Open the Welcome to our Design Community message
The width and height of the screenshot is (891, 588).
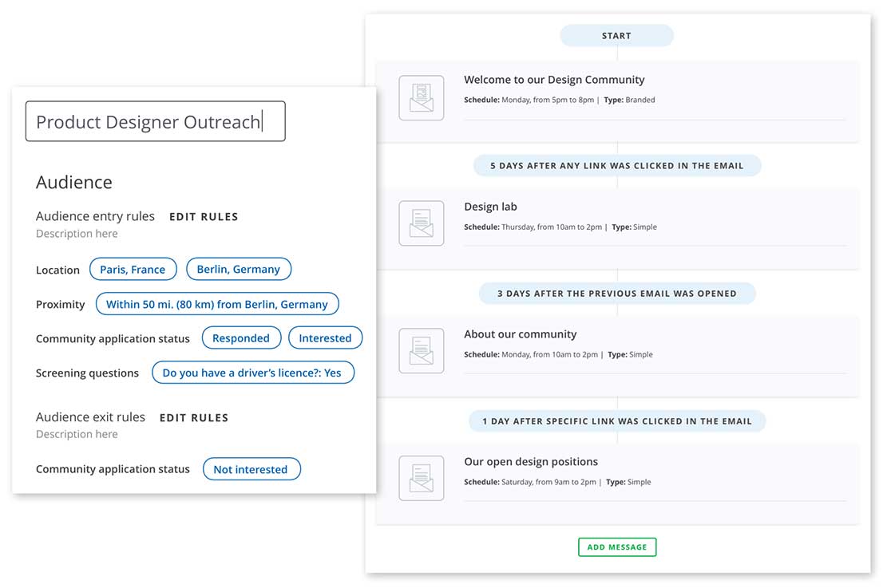point(554,80)
